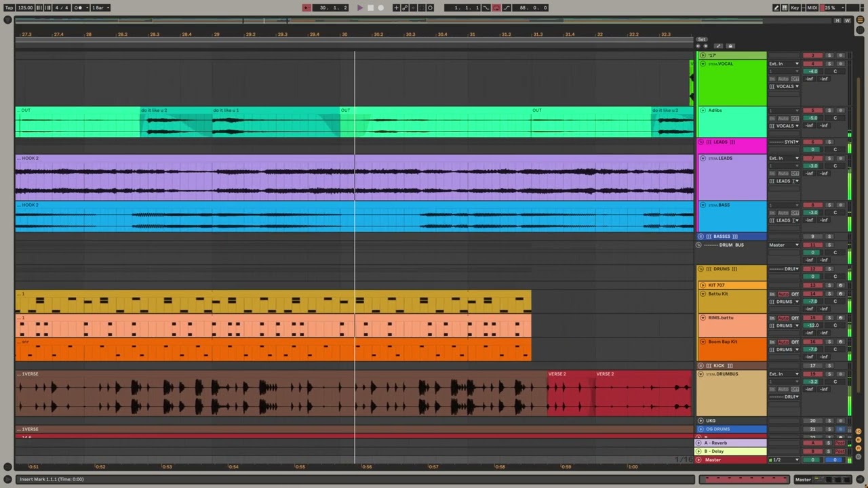The image size is (868, 488).
Task: Toggle the Loop switch in transport
Action: (x=496, y=7)
